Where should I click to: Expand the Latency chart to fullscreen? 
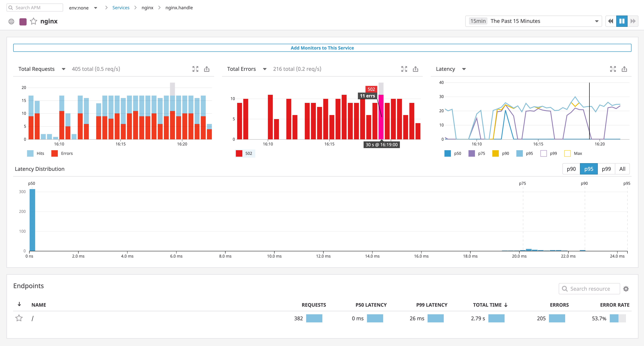pos(613,69)
